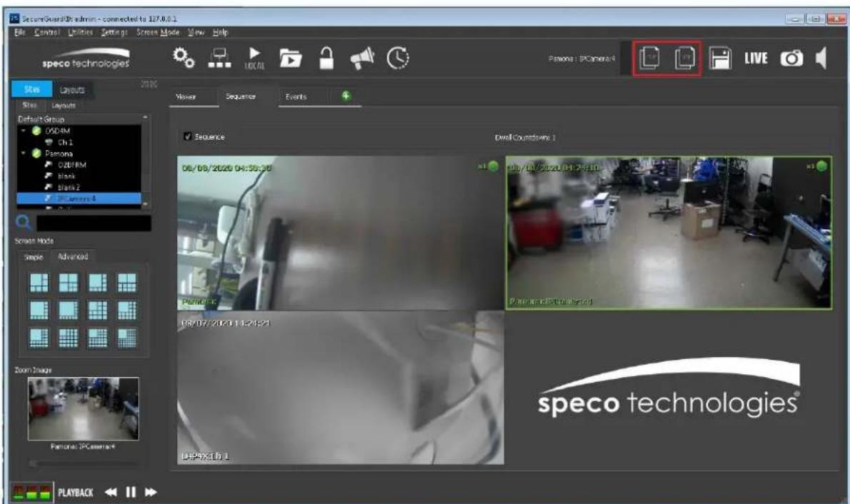Select second layout icon in bottom row

pyautogui.click(x=69, y=338)
